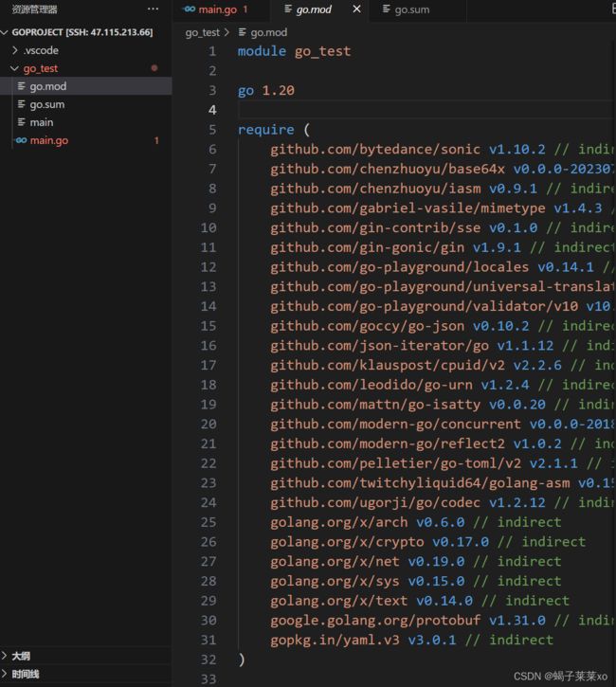Click the file icon on go.sum tab
Viewport: 616px width, 687px height.
[386, 9]
